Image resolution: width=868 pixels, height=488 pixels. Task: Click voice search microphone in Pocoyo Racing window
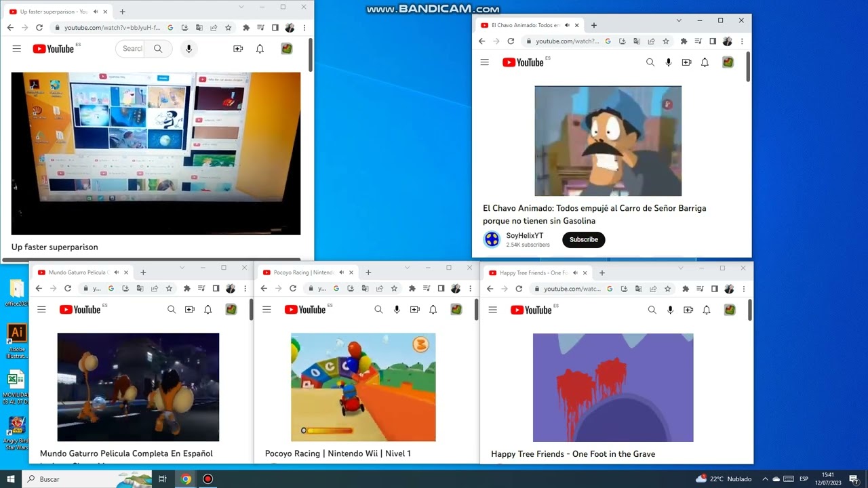pyautogui.click(x=397, y=310)
